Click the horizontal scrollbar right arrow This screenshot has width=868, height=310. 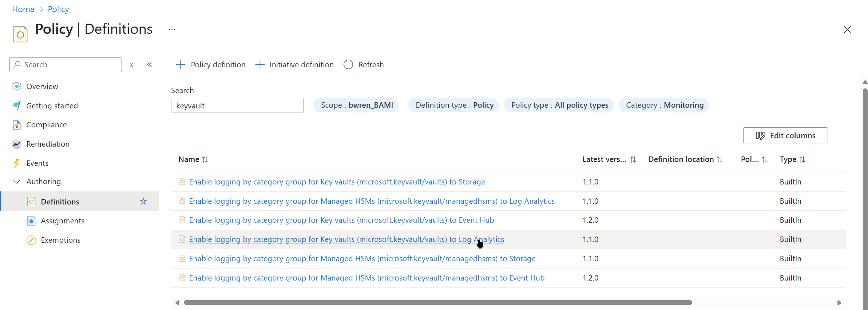click(x=839, y=303)
